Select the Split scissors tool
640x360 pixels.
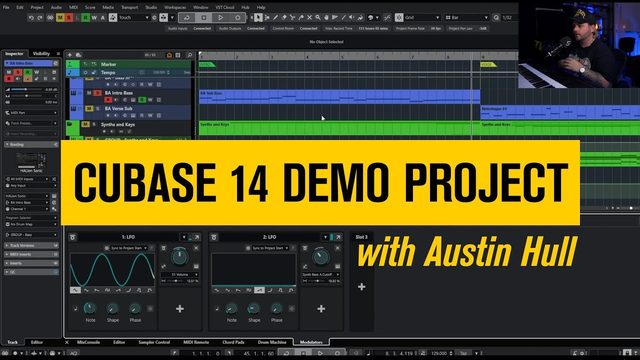pos(293,18)
